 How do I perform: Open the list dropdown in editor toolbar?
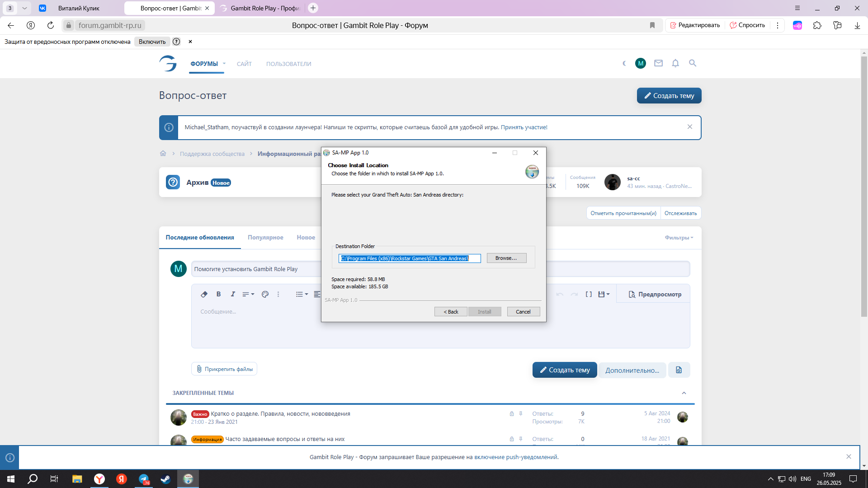coord(302,294)
